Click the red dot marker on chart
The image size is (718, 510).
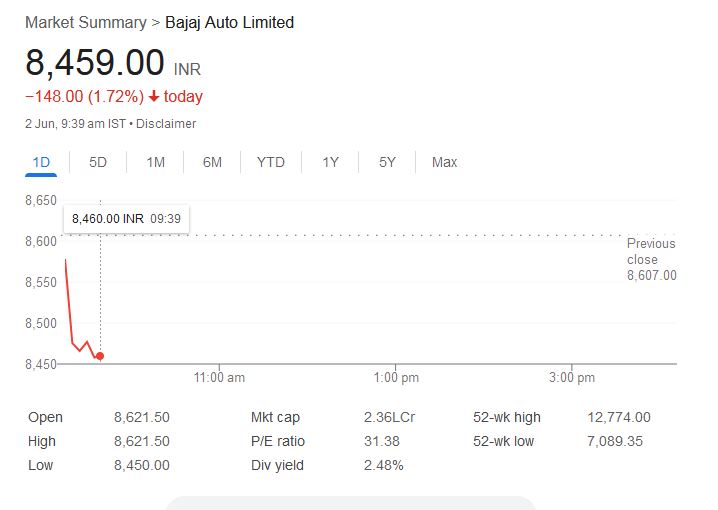(100, 356)
